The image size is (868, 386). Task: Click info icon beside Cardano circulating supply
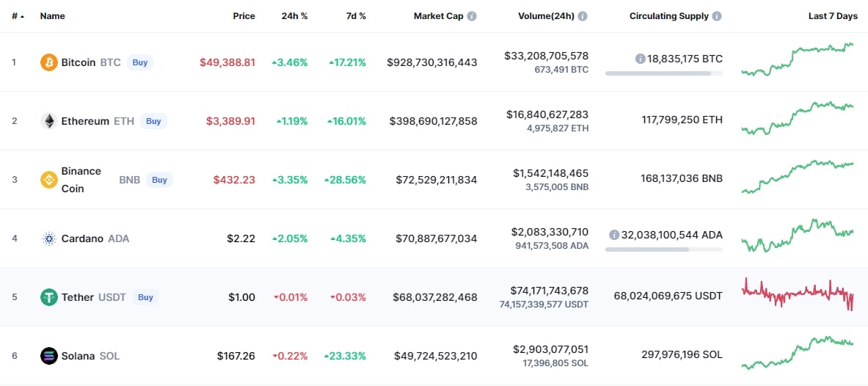coord(614,235)
